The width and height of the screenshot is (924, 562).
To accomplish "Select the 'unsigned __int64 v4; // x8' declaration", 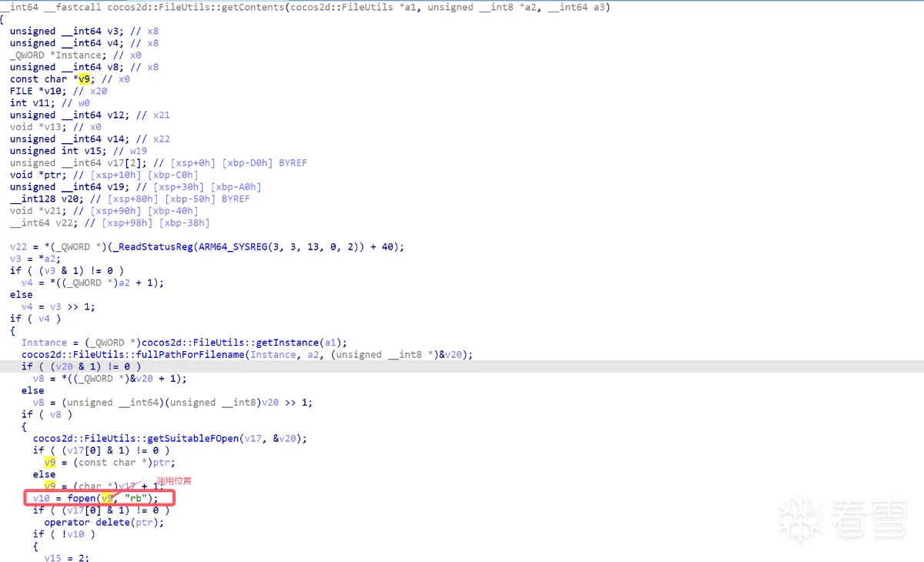I will click(84, 43).
